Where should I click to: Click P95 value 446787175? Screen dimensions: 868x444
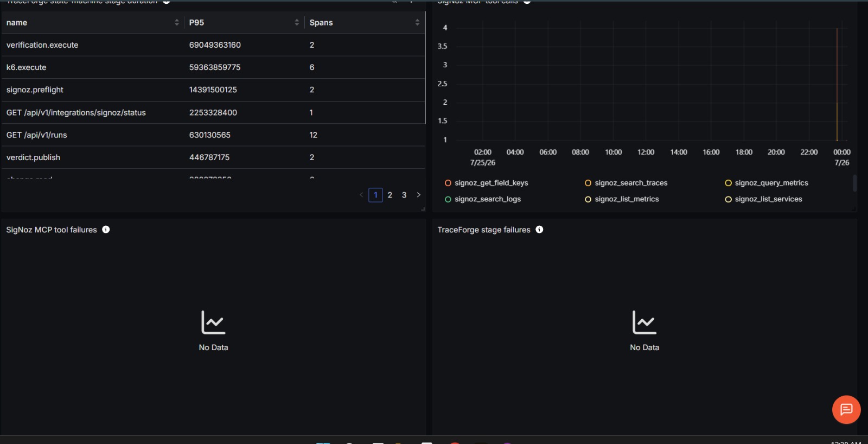[x=209, y=157]
